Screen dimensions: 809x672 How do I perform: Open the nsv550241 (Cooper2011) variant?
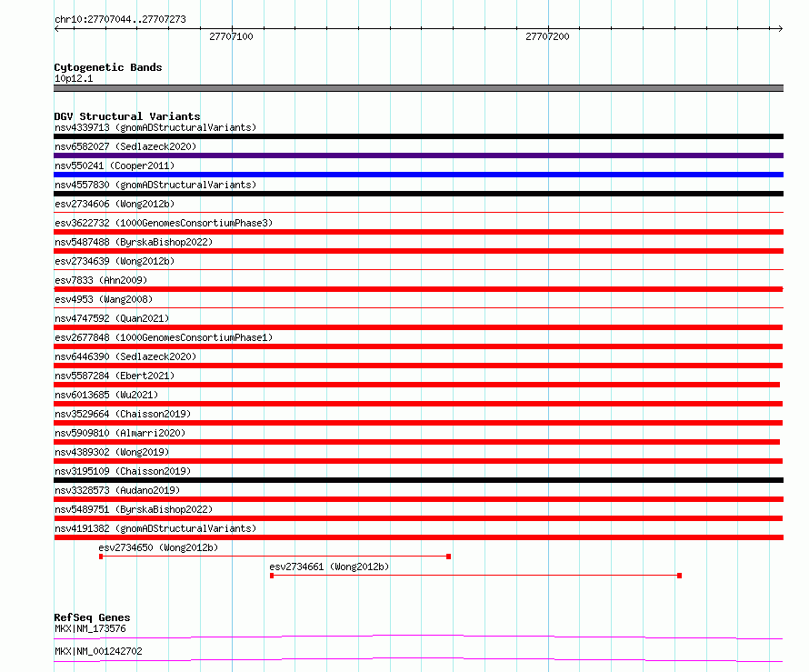pos(115,165)
